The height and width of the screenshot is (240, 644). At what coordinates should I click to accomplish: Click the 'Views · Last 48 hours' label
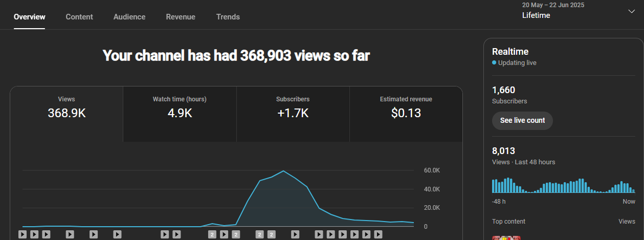[523, 162]
